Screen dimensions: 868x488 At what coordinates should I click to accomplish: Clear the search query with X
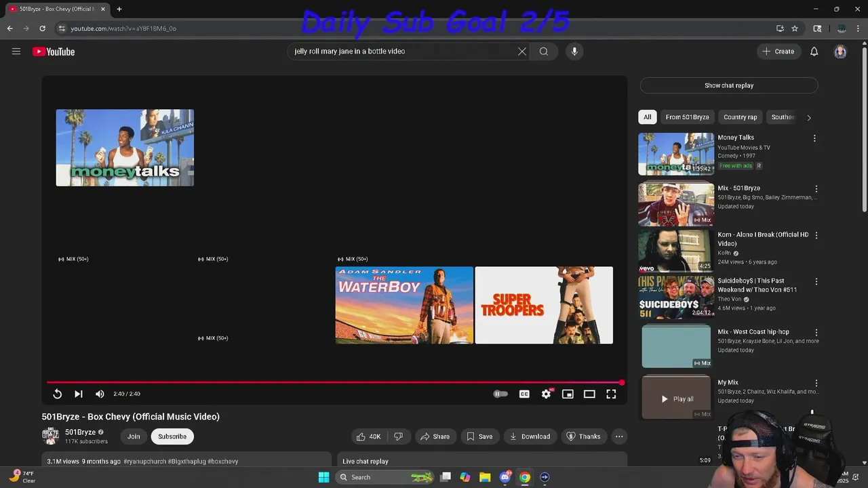(x=522, y=52)
